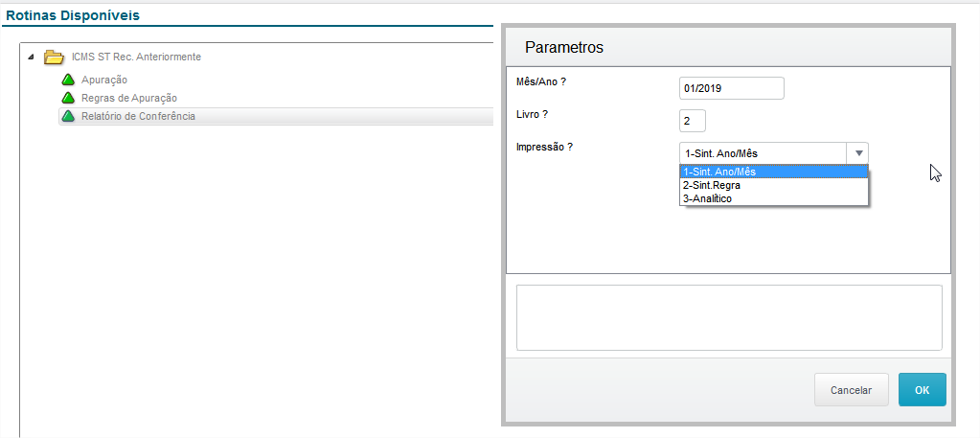Focus the Mês/Ano input field
980x438 pixels.
tap(731, 88)
